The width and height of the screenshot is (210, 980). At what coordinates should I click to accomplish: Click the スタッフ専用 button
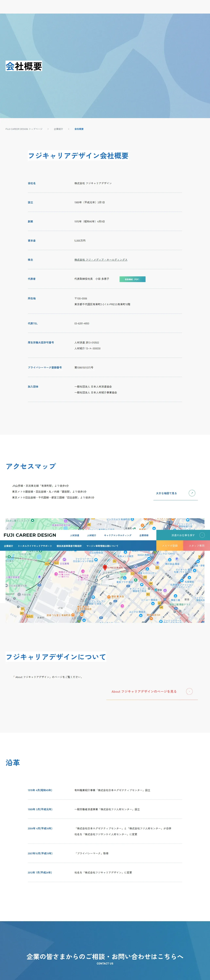tap(197, 546)
